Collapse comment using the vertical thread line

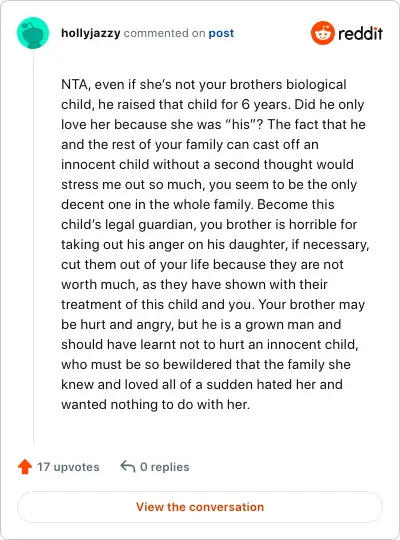(33, 247)
